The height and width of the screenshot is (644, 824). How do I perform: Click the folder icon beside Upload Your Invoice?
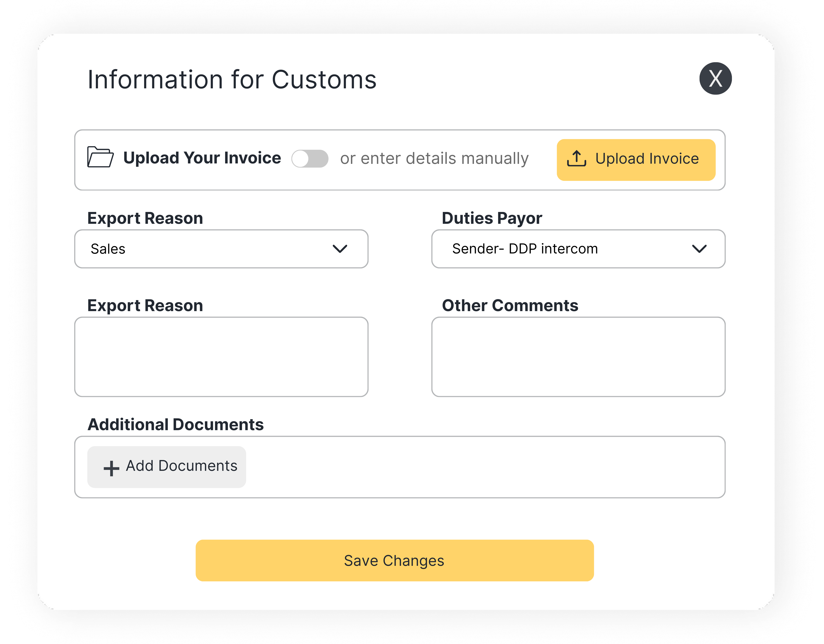[100, 157]
